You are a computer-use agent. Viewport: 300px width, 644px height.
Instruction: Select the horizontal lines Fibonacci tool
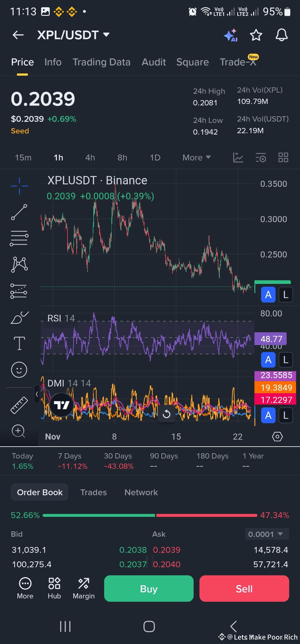tap(19, 238)
